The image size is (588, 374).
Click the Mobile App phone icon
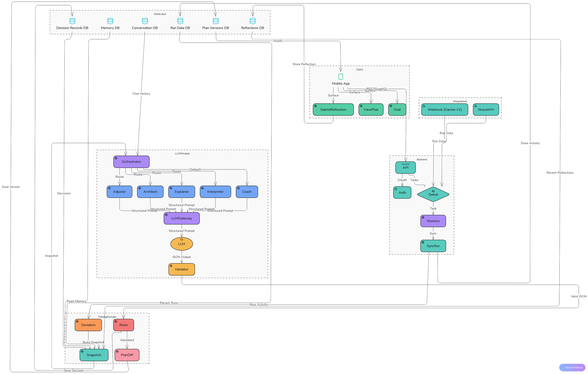pos(341,77)
